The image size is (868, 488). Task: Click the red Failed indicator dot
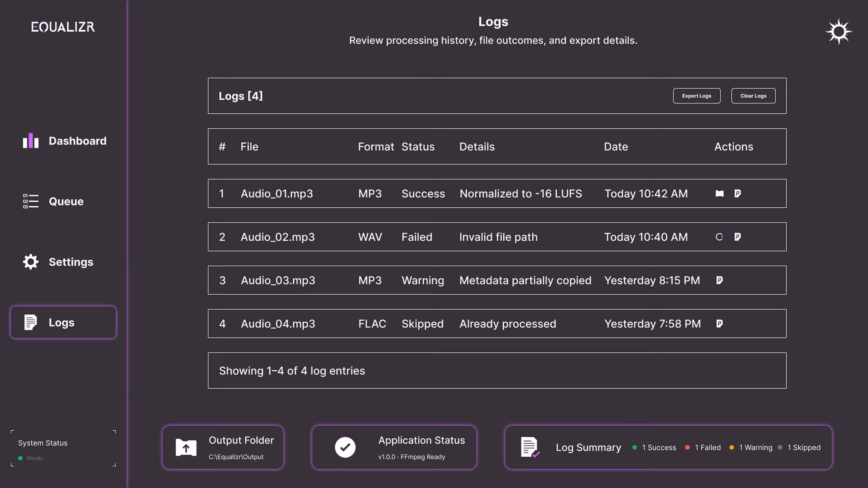(687, 447)
